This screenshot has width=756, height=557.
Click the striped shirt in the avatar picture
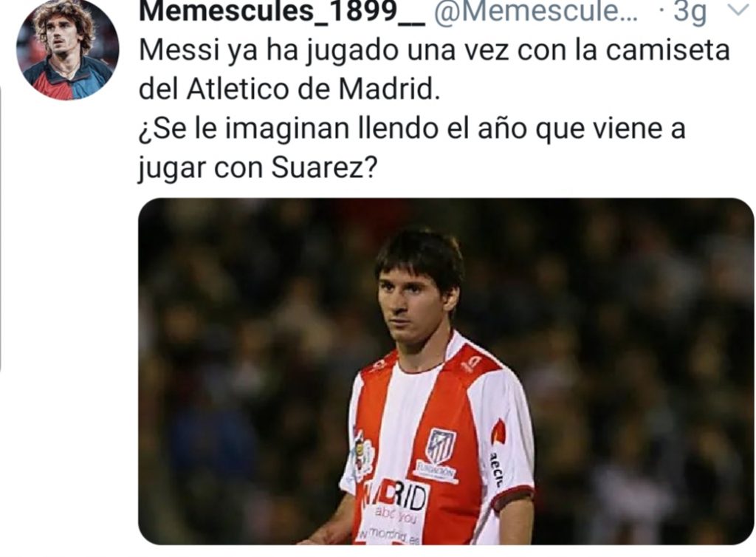point(67,80)
